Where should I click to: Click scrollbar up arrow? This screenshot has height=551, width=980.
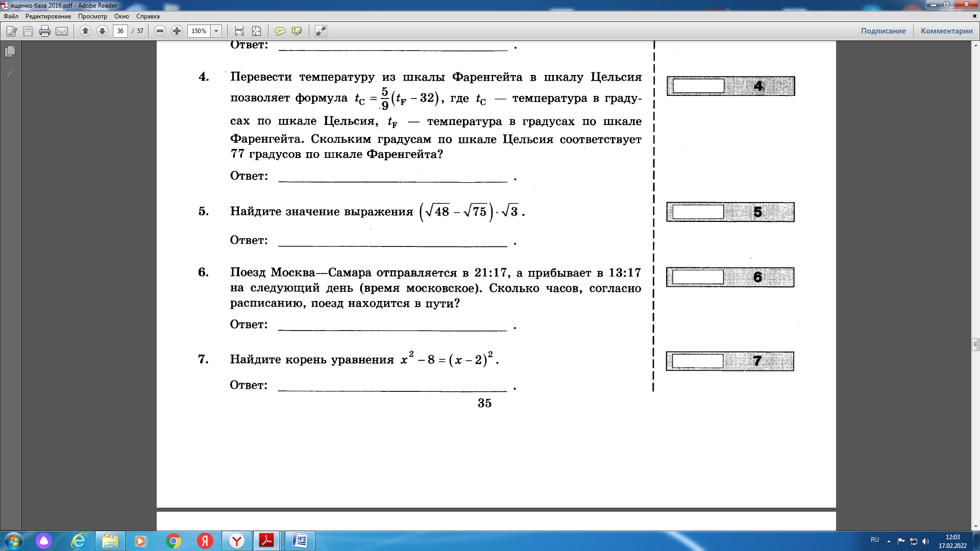975,45
